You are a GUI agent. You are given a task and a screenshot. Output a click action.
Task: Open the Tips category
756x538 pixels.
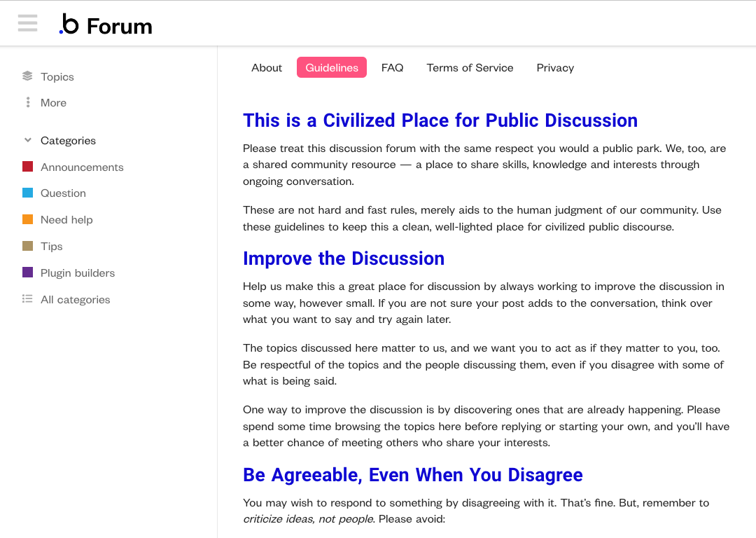[x=51, y=246]
